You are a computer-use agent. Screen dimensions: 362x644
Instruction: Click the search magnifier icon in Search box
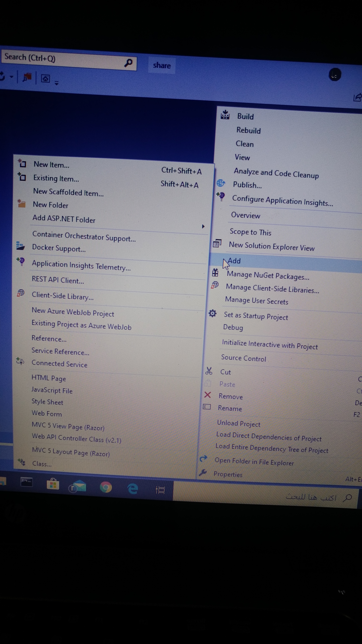129,63
